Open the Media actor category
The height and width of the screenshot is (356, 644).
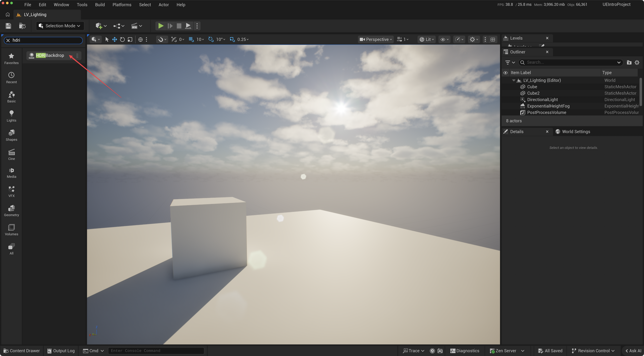coord(11,173)
